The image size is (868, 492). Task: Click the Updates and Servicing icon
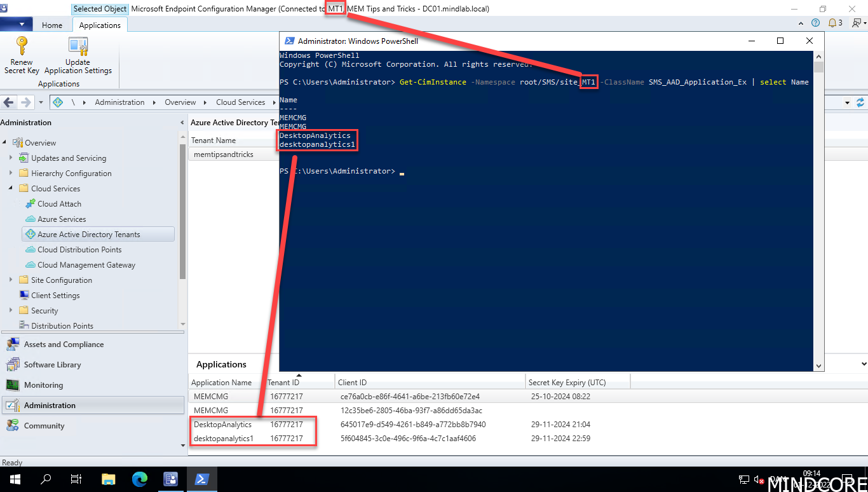coord(24,158)
